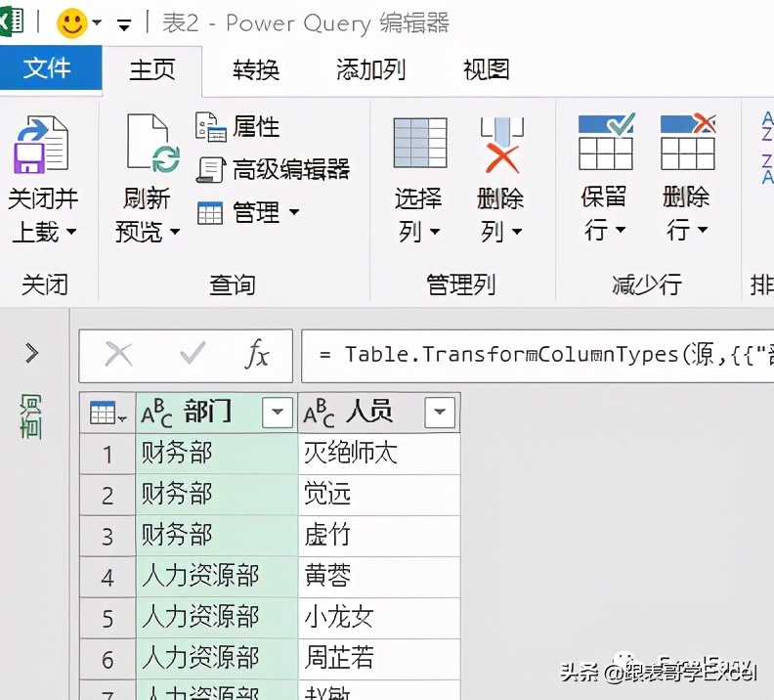Viewport: 774px width, 700px height.
Task: Open the smiley feedback dropdown arrow
Action: tap(98, 22)
